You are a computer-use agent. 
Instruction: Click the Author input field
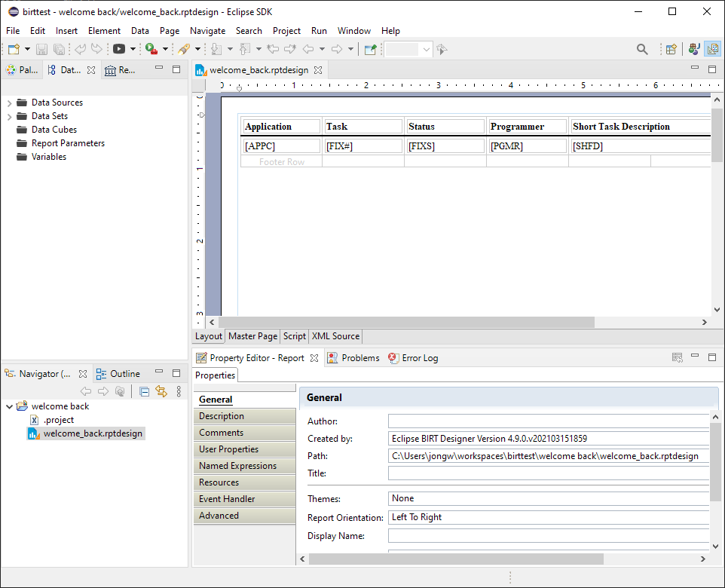click(x=549, y=421)
